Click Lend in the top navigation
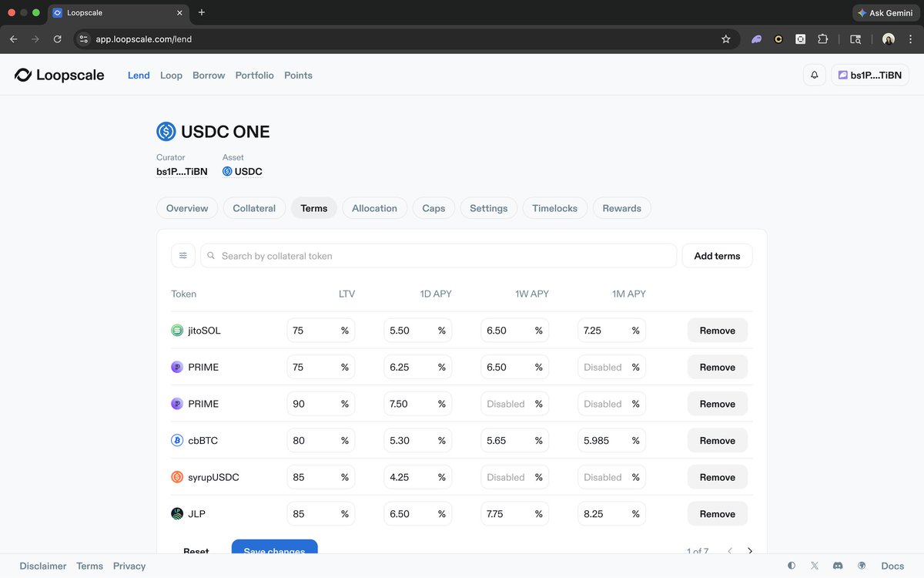The image size is (924, 578). (139, 76)
